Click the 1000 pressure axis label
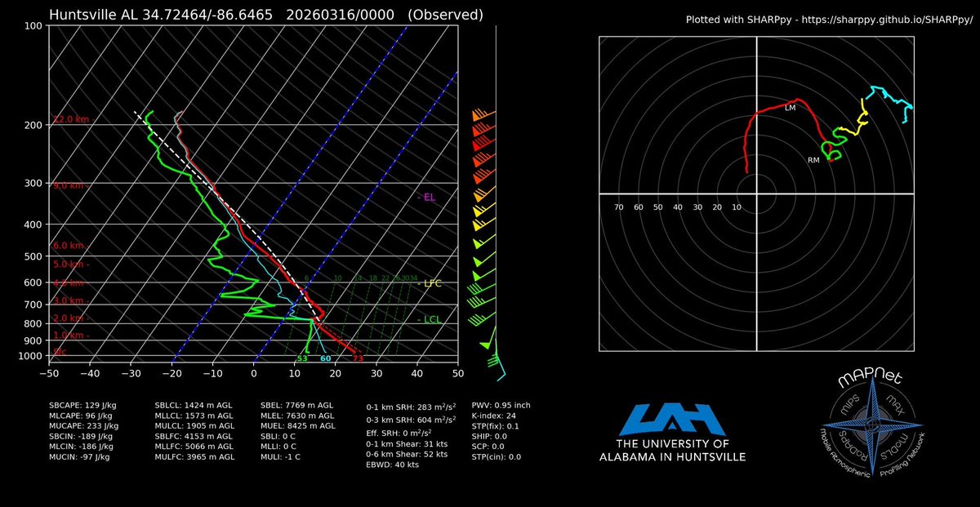The width and height of the screenshot is (980, 507). 30,356
